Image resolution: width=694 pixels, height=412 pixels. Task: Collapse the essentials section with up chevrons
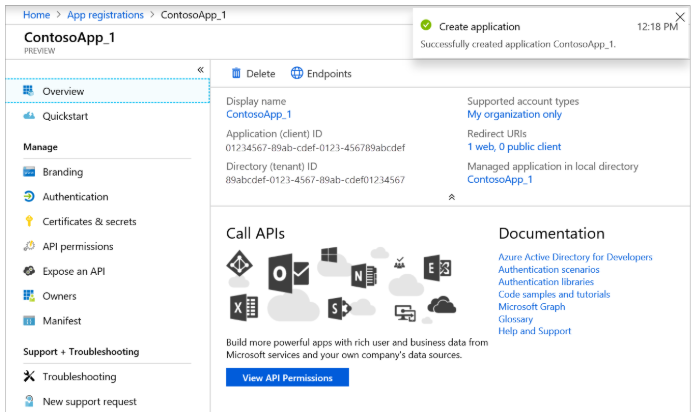pyautogui.click(x=451, y=197)
